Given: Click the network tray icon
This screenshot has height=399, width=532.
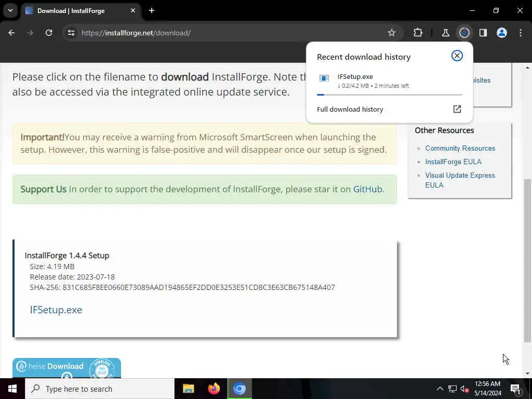Looking at the screenshot, I should point(453,389).
